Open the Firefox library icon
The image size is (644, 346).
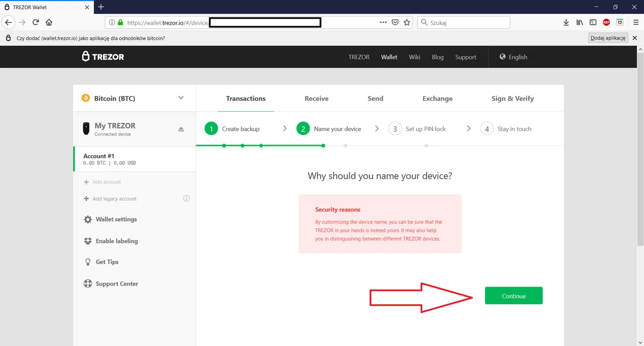click(580, 22)
